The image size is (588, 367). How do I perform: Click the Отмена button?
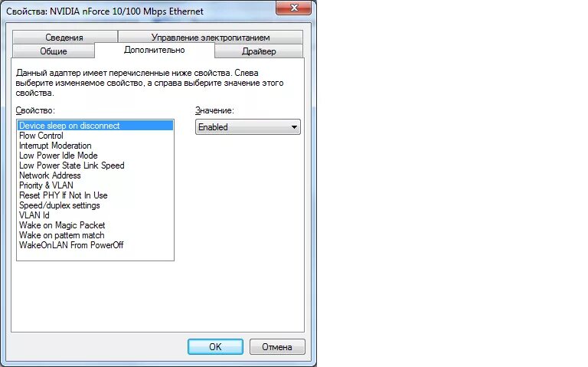pos(277,347)
